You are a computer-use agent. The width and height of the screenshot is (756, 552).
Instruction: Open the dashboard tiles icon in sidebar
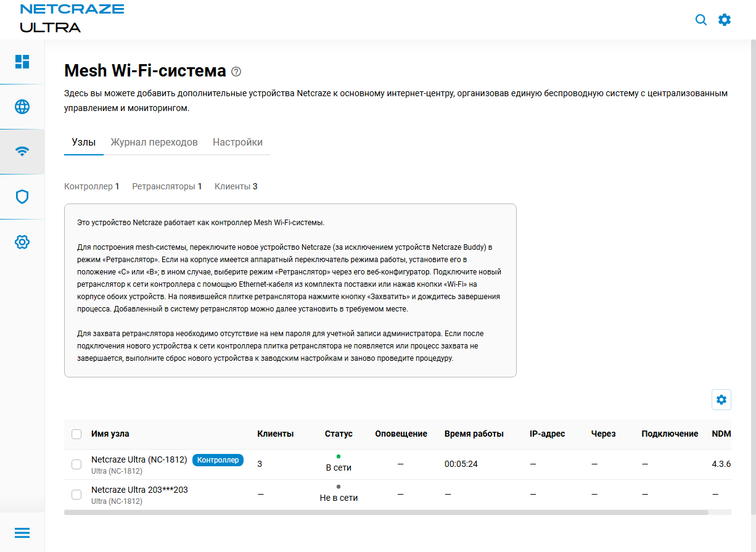click(22, 62)
